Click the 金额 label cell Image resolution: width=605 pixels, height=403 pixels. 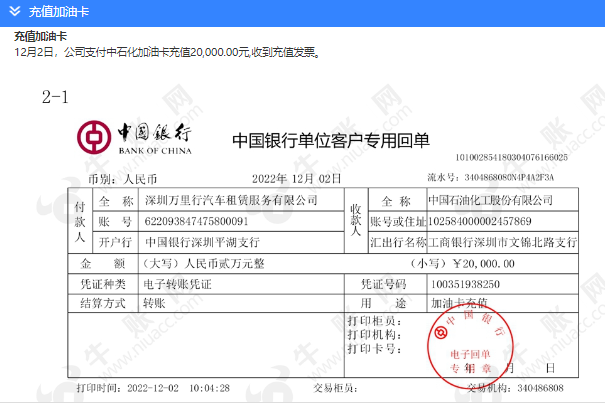click(x=103, y=264)
